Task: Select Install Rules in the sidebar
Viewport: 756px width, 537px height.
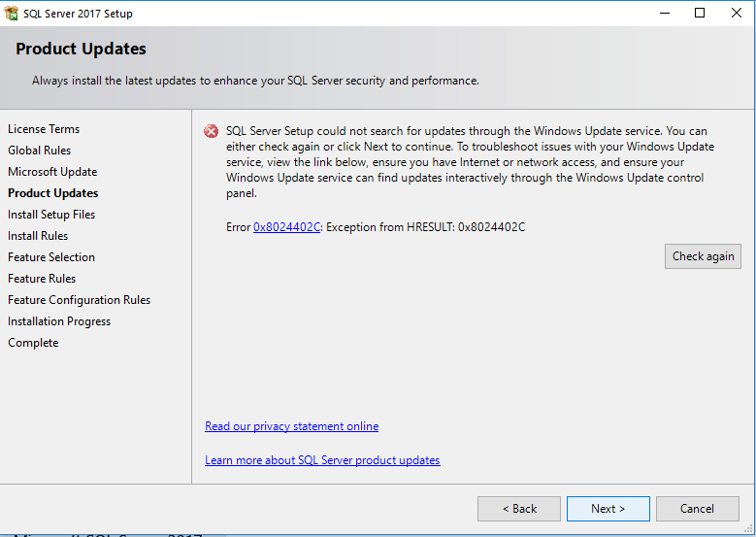Action: [x=38, y=236]
